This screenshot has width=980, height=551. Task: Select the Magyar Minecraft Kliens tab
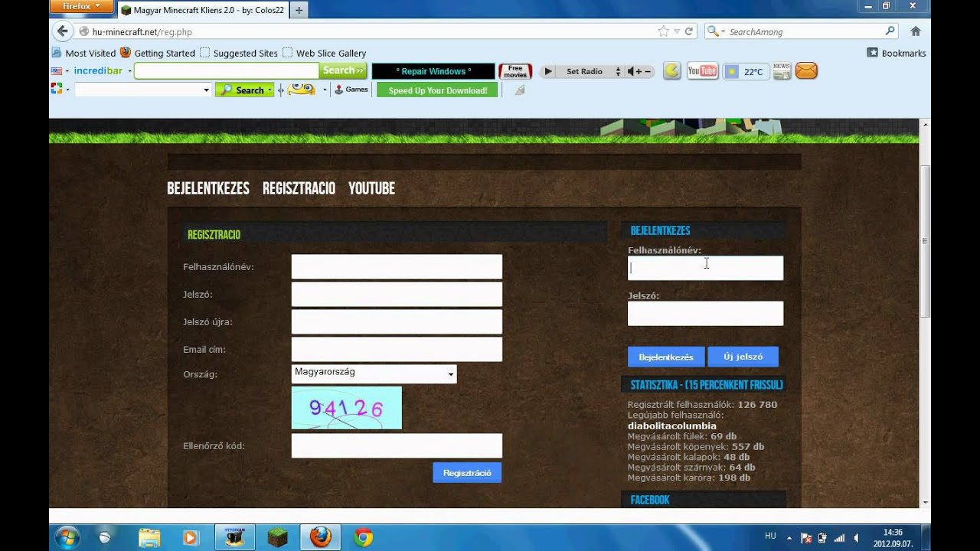tap(202, 10)
